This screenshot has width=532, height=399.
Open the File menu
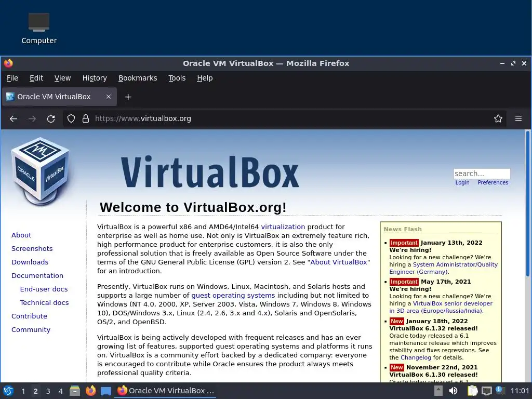(x=12, y=78)
